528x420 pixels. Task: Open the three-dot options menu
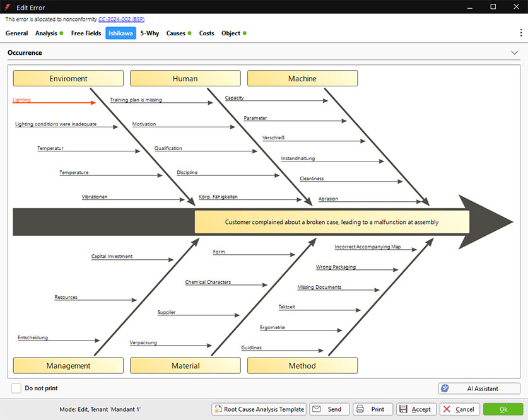(x=520, y=33)
